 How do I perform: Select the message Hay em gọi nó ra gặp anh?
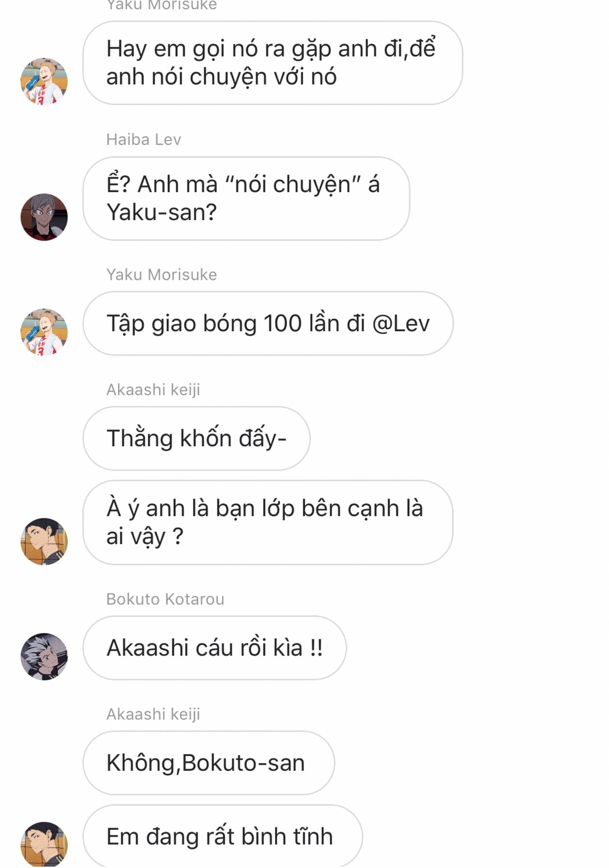272,63
